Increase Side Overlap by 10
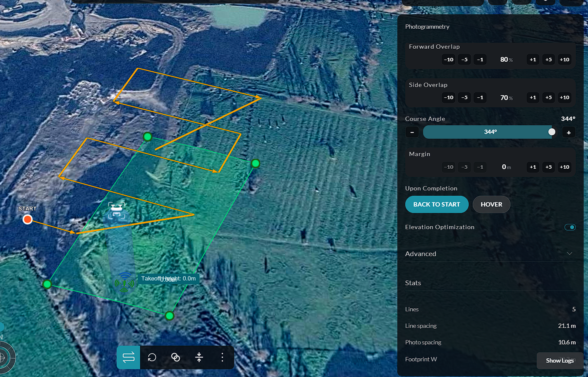This screenshot has width=588, height=377. pos(564,97)
